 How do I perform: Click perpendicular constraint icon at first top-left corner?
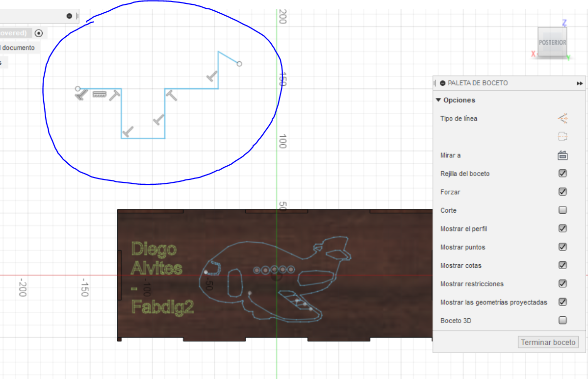click(115, 95)
